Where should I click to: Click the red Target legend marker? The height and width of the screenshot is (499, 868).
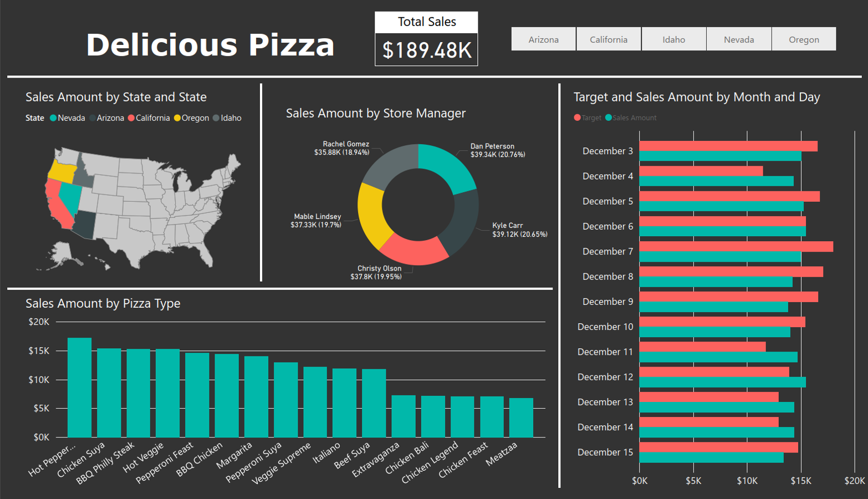coord(577,118)
